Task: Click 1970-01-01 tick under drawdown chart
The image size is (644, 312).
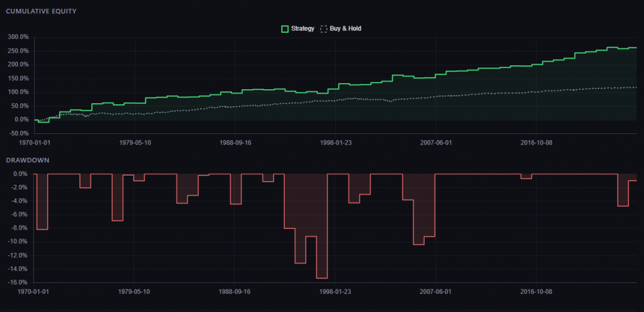Action: tap(34, 292)
